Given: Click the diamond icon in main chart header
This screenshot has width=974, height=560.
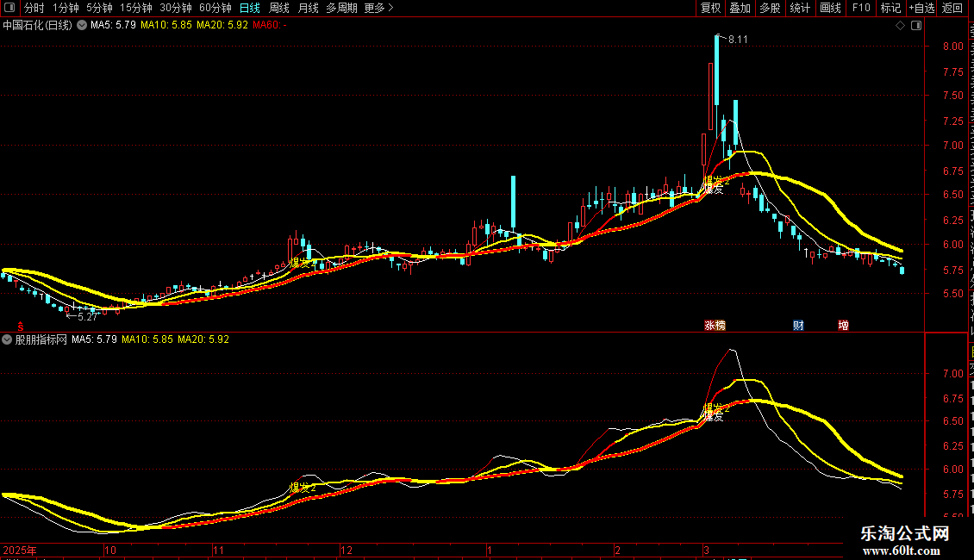Looking at the screenshot, I should (x=900, y=26).
